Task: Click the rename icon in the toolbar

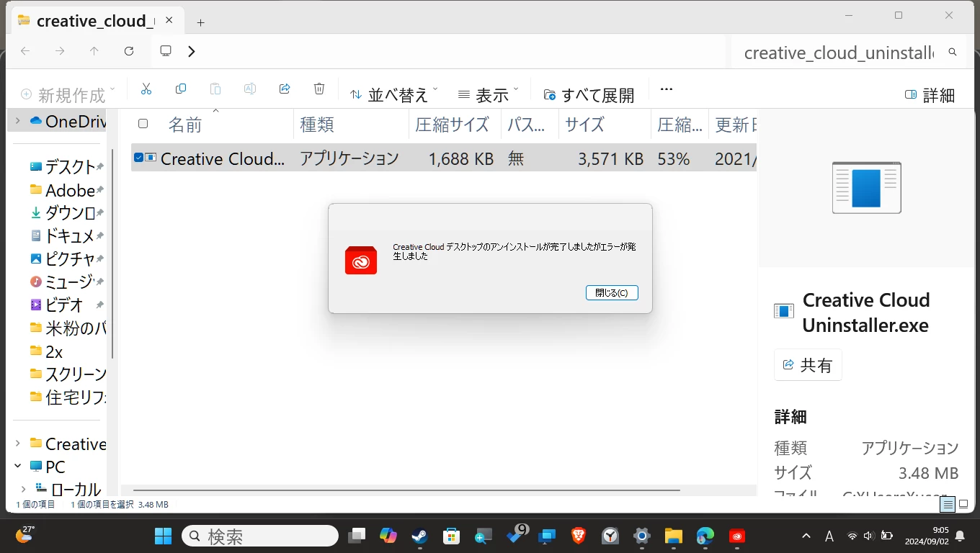Action: click(x=250, y=89)
